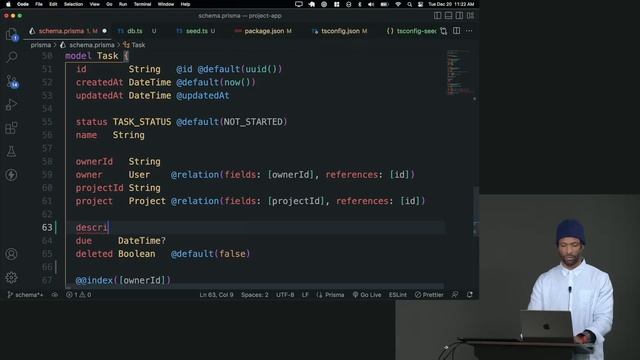This screenshot has height=360, width=640.
Task: Open the Accounts menu in activity bar
Action: 11,254
